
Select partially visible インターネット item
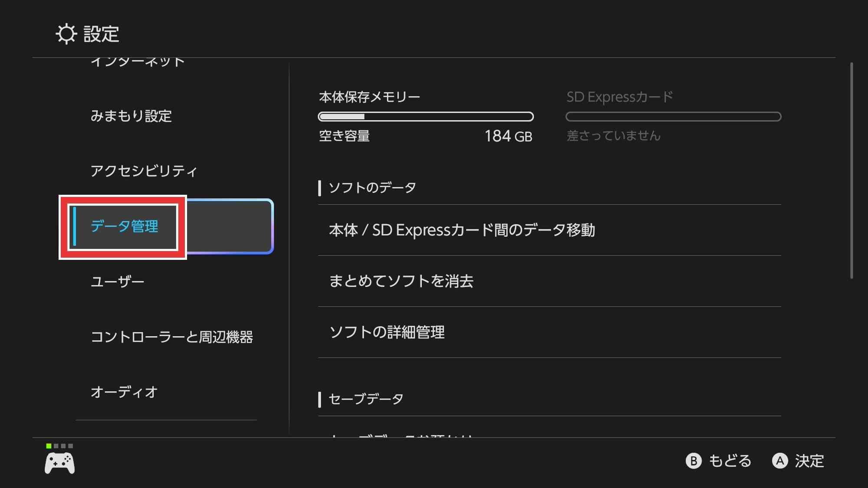pyautogui.click(x=138, y=62)
